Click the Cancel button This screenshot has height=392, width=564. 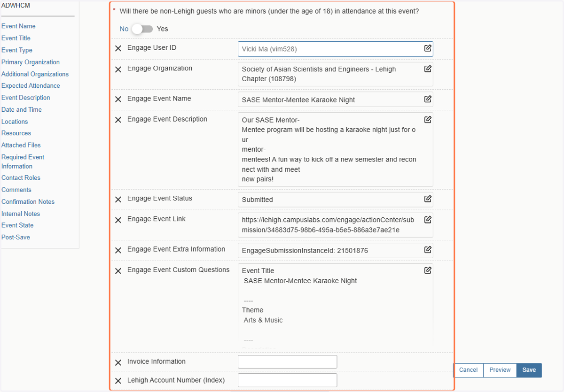tap(468, 370)
